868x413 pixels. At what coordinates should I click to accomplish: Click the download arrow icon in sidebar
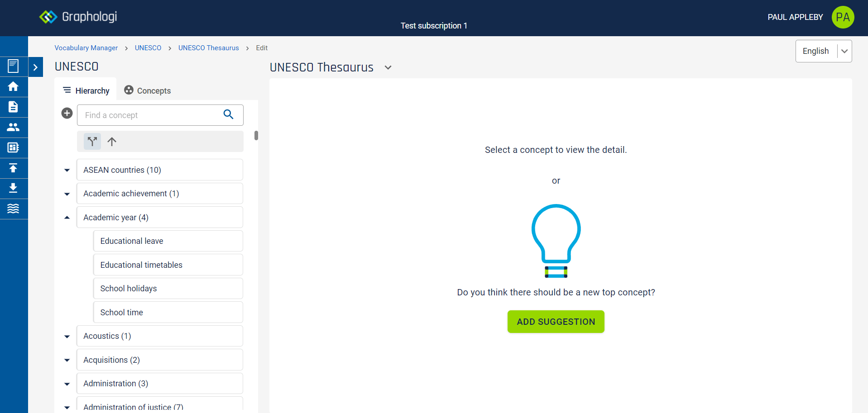coord(13,188)
